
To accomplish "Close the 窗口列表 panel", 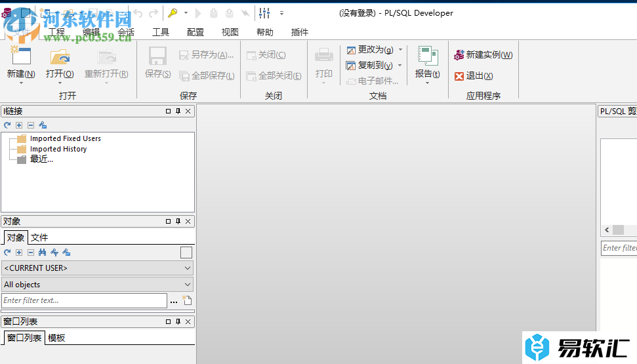I will click(188, 322).
